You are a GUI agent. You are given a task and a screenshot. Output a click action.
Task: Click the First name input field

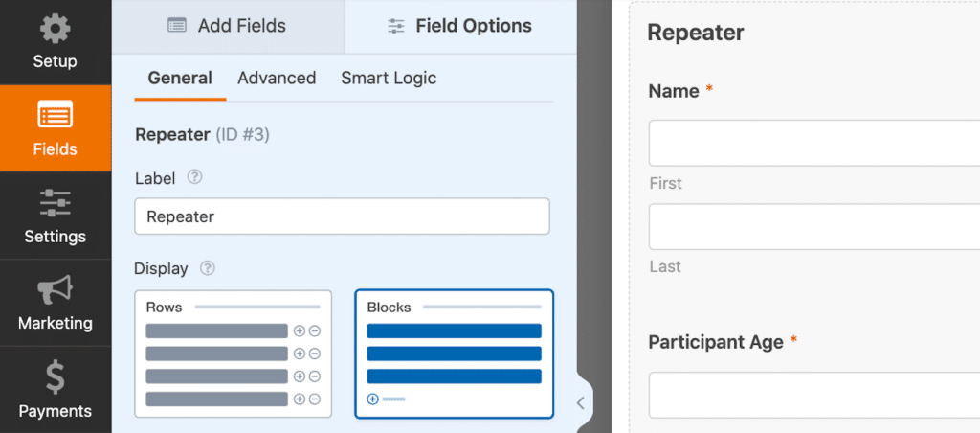(x=813, y=144)
